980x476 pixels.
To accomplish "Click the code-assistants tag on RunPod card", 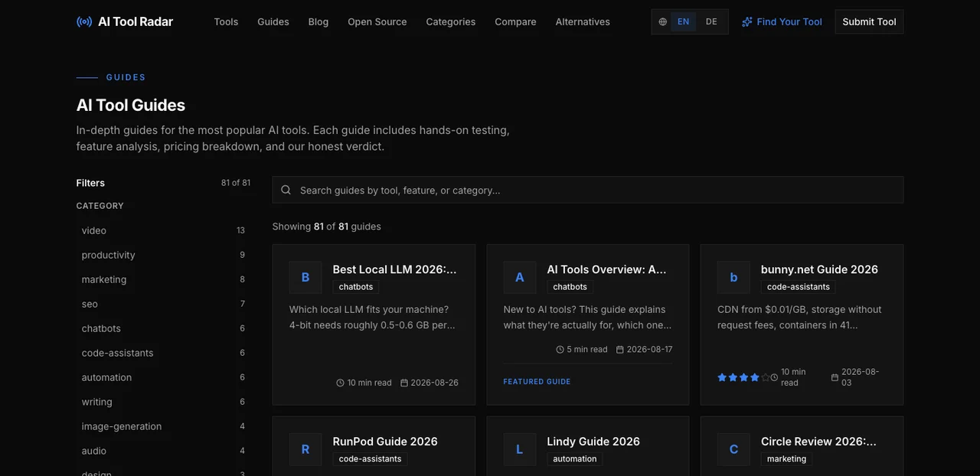I will tap(370, 459).
